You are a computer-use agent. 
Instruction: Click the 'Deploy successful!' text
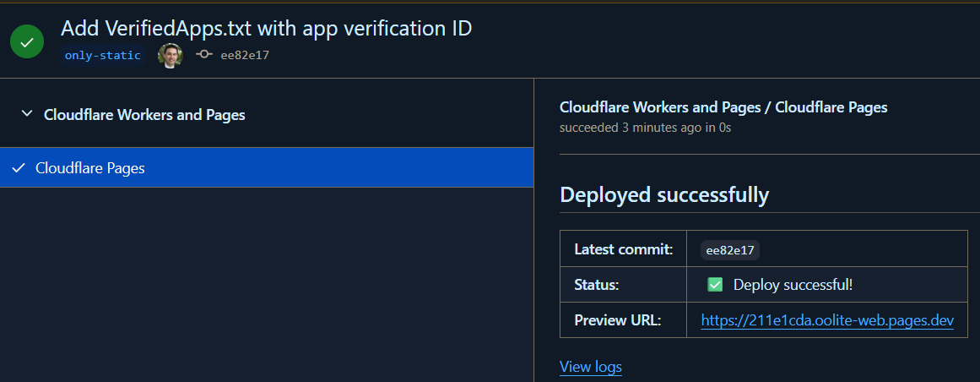click(793, 285)
